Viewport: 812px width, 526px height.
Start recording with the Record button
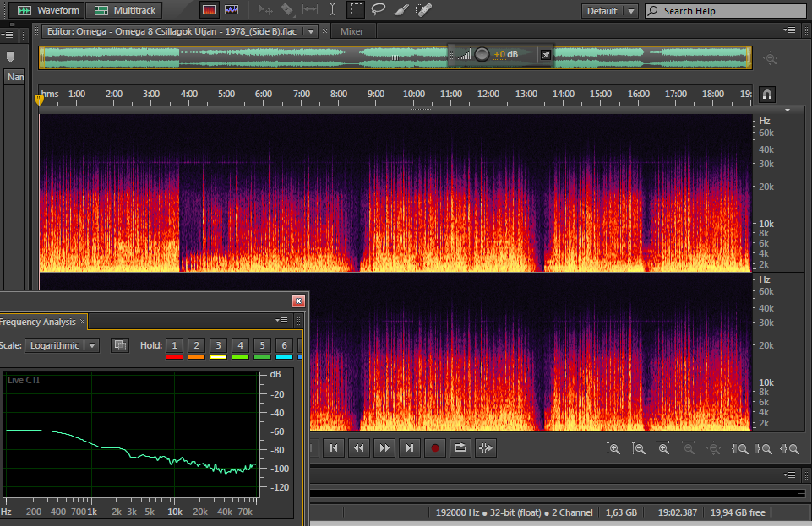435,447
